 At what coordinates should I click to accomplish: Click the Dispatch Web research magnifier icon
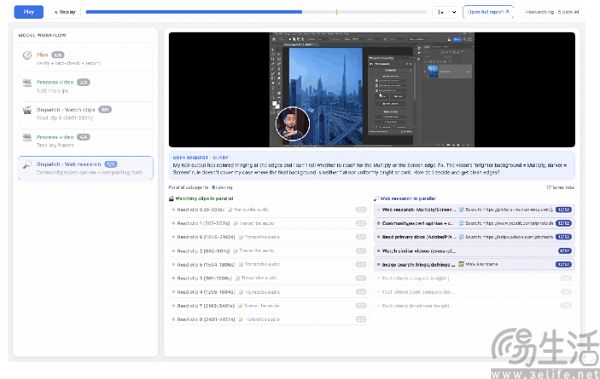[27, 165]
